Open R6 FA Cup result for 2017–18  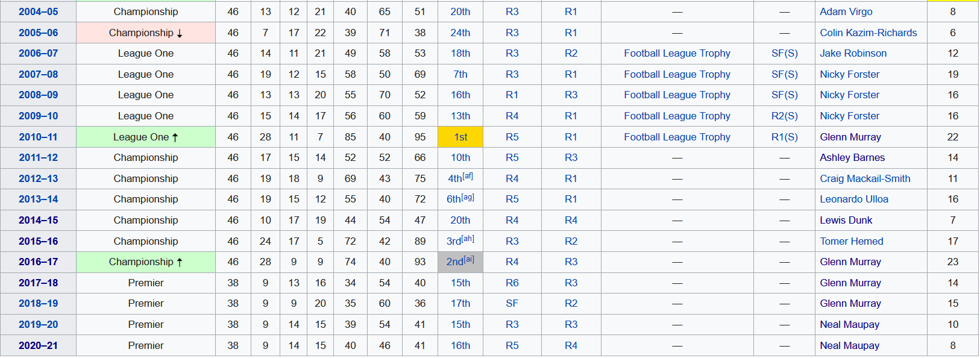pos(512,283)
